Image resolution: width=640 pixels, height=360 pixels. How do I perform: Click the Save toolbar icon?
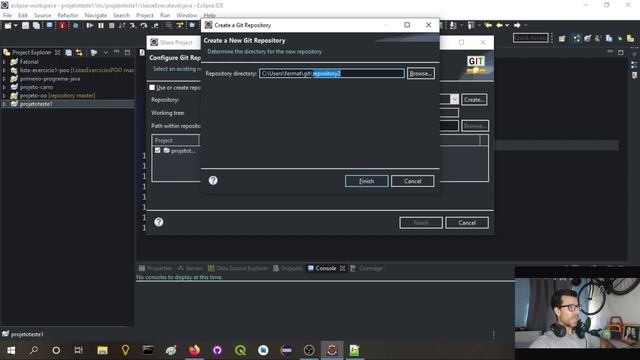pos(25,26)
